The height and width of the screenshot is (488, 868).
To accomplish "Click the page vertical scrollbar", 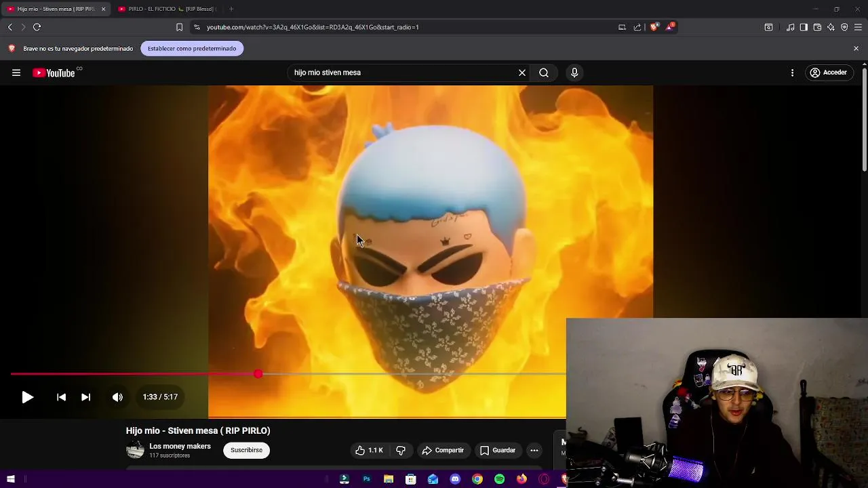I will coord(865,119).
